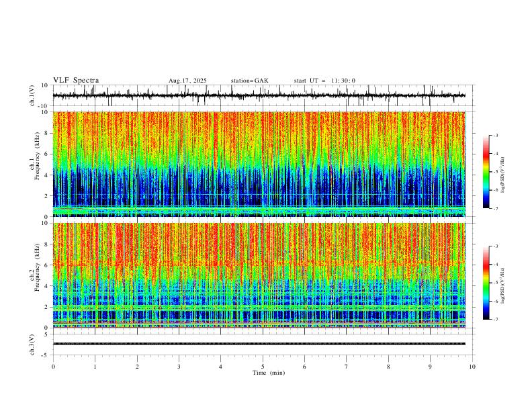532x411 pixels.
Task: Click the 'start UT = 11:30:0' text
Action: 324,81
